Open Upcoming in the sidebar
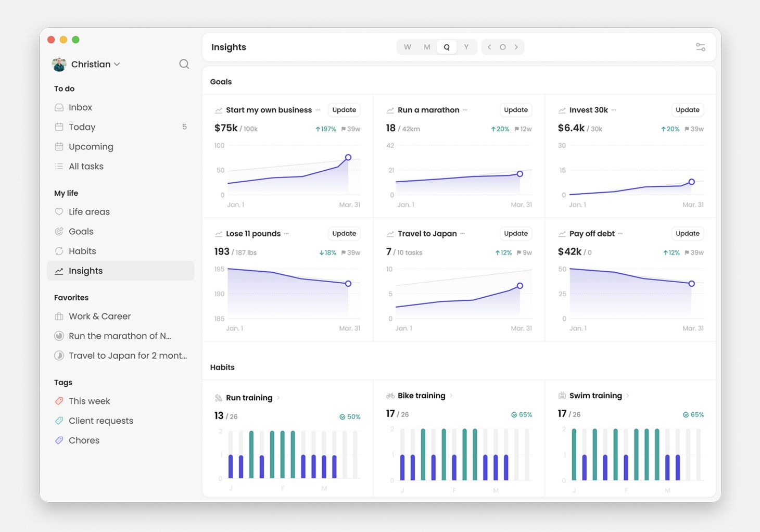Image resolution: width=760 pixels, height=532 pixels. point(121,147)
